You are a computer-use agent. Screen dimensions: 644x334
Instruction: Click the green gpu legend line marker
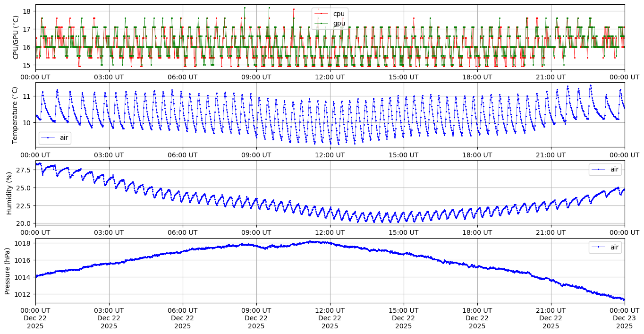click(321, 23)
